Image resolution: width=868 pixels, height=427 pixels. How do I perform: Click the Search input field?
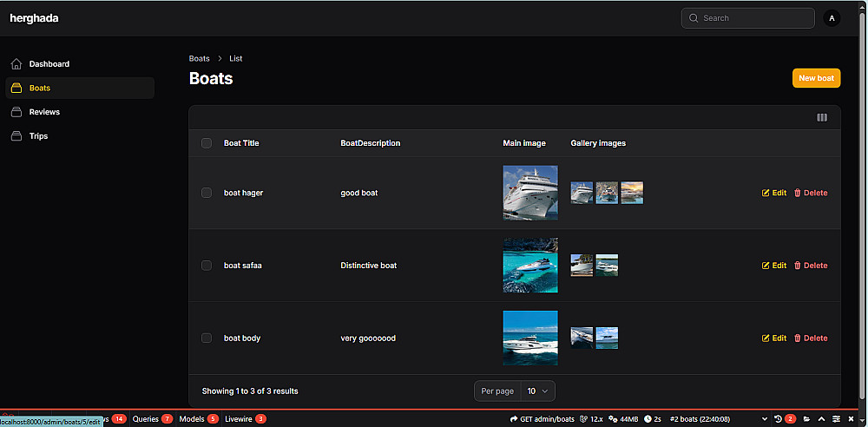pyautogui.click(x=748, y=18)
